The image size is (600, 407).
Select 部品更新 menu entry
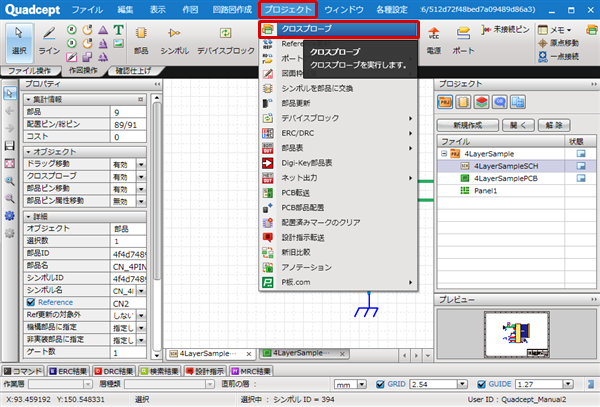(338, 103)
